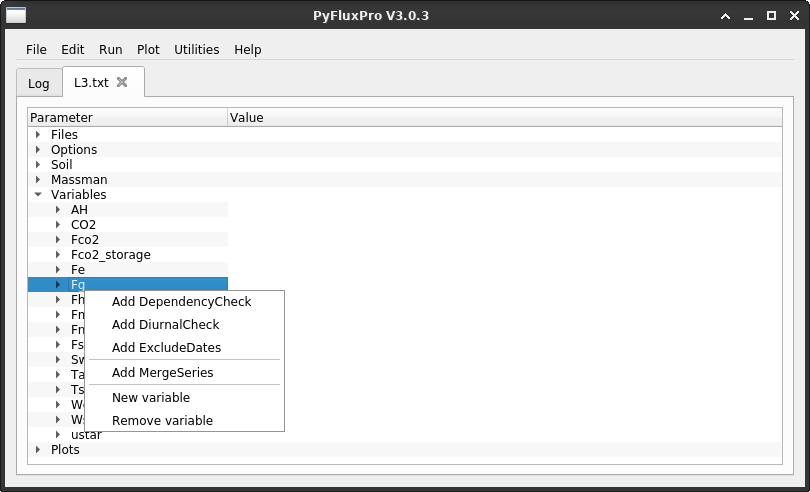Image resolution: width=810 pixels, height=492 pixels.
Task: Expand the Fe variable arrow
Action: click(58, 269)
